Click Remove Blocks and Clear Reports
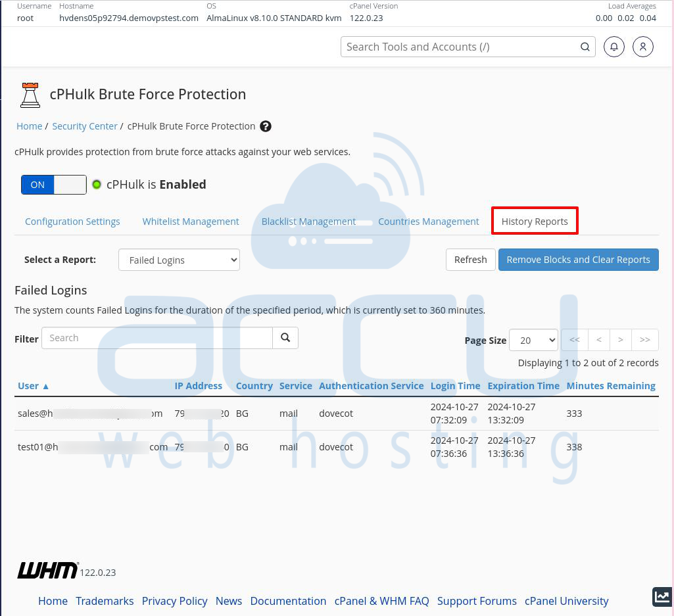The width and height of the screenshot is (674, 616). (x=578, y=260)
